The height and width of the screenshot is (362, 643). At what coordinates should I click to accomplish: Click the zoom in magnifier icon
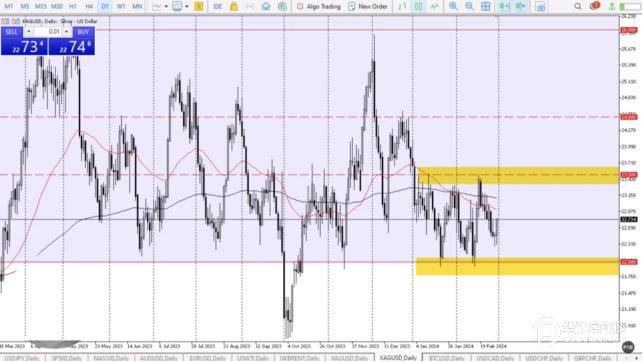[x=453, y=6]
